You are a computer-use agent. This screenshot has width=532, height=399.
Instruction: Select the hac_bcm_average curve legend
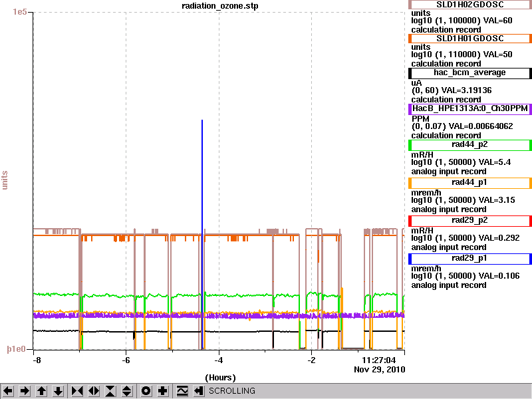point(470,73)
